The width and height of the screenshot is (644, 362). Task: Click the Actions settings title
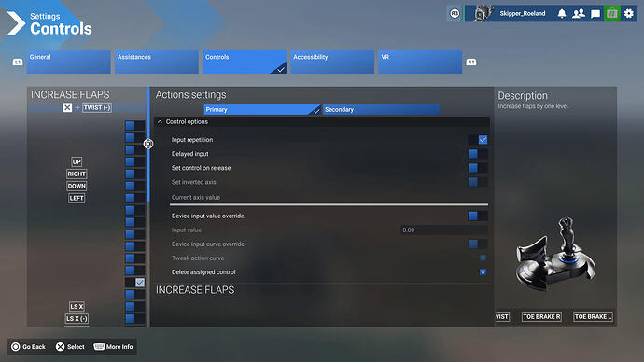(x=190, y=95)
